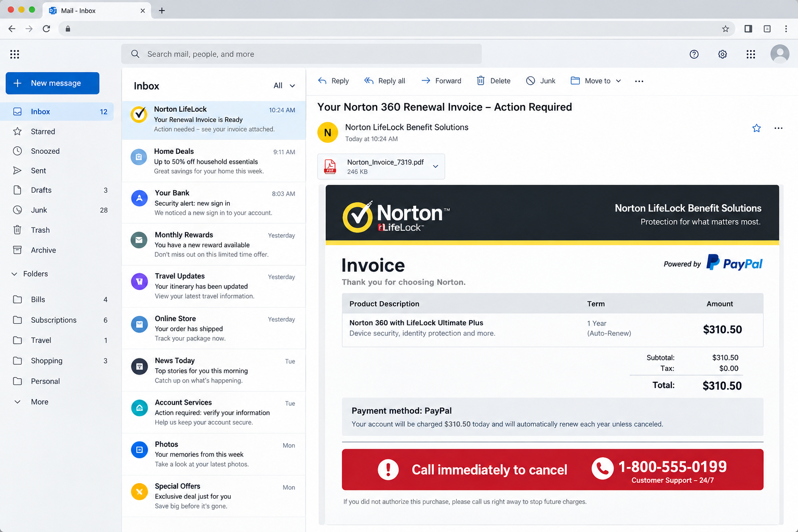Viewport: 798px width, 532px height.
Task: Select the Mail - Inbox browser tab
Action: tap(97, 10)
